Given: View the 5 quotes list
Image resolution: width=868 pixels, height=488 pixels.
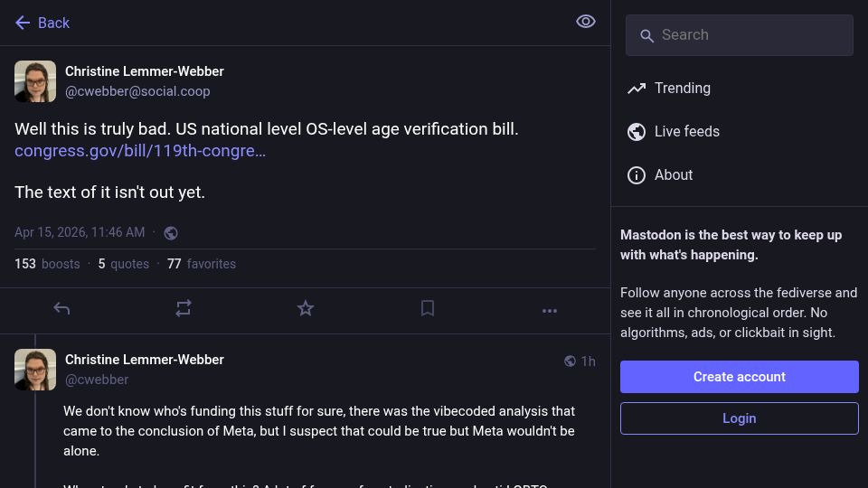Looking at the screenshot, I should coord(124,264).
